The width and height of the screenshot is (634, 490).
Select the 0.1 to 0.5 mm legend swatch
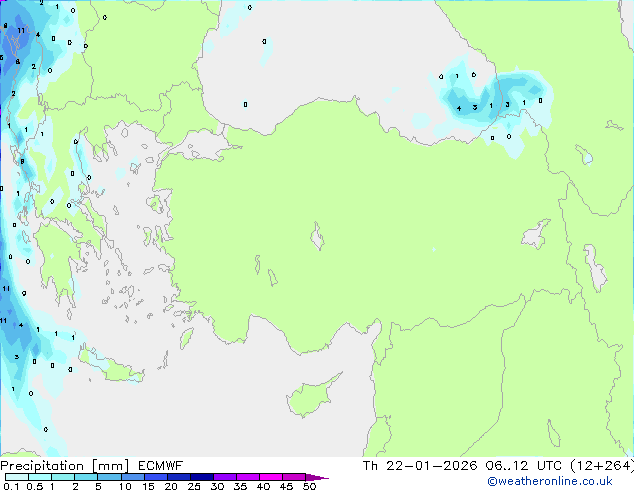coord(17,477)
